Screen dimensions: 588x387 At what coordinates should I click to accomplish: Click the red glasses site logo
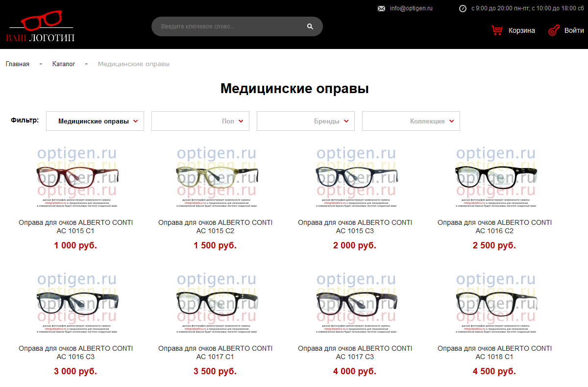tap(40, 28)
